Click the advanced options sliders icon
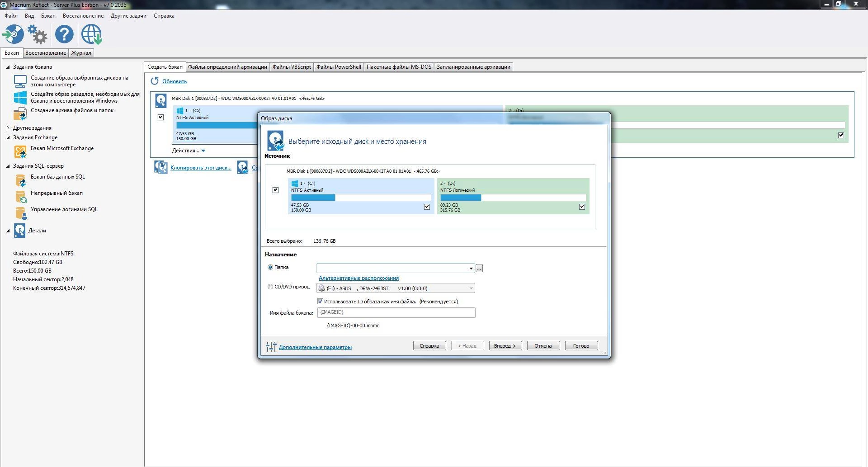This screenshot has width=868, height=467. (271, 347)
